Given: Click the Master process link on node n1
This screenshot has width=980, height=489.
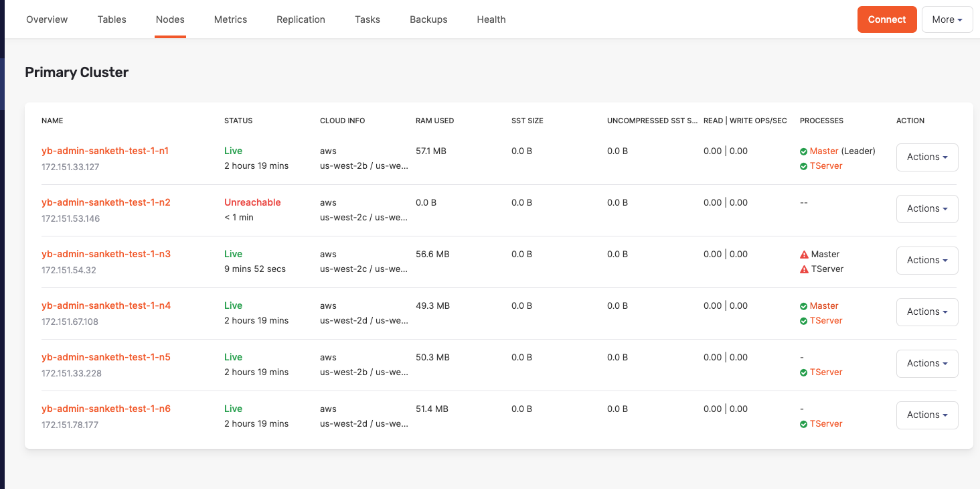Looking at the screenshot, I should [824, 151].
